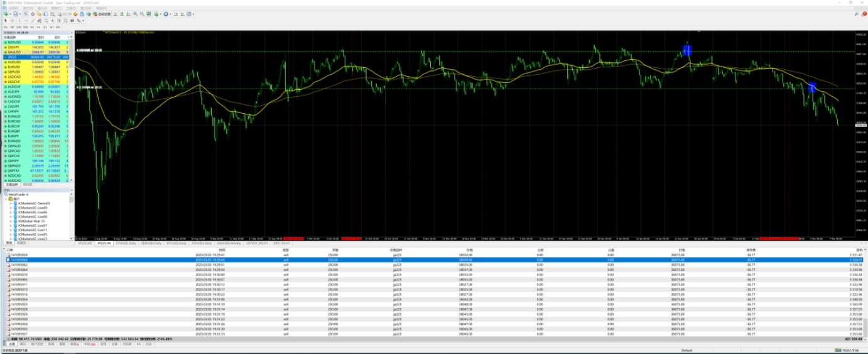868x354 pixels.
Task: Expand ICMarketsSC-Demo03 node in Navigator
Action: click(11, 203)
